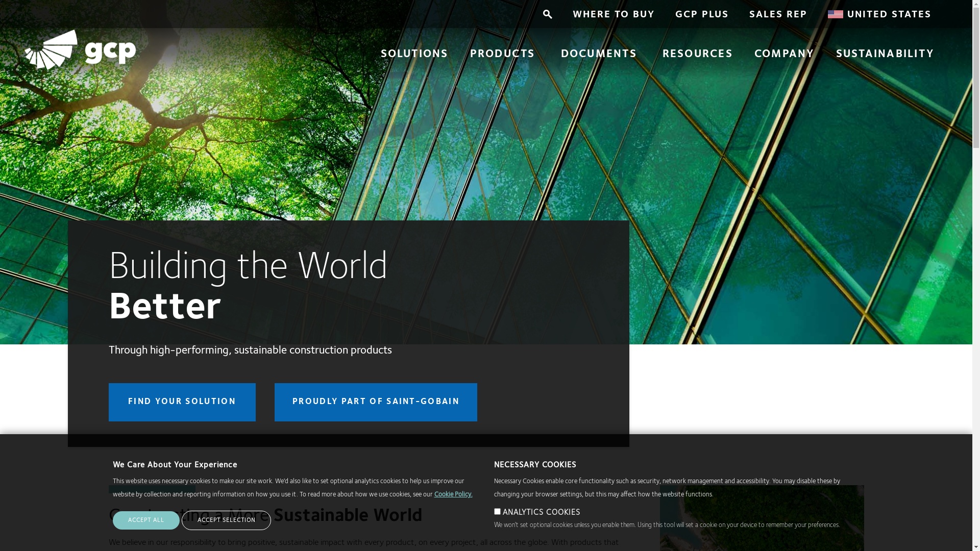
Task: Click the United States flag icon
Action: pos(835,14)
